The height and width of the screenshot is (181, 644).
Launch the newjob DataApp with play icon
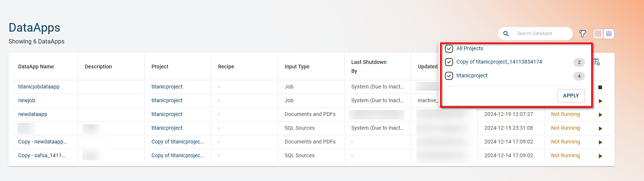pos(600,101)
